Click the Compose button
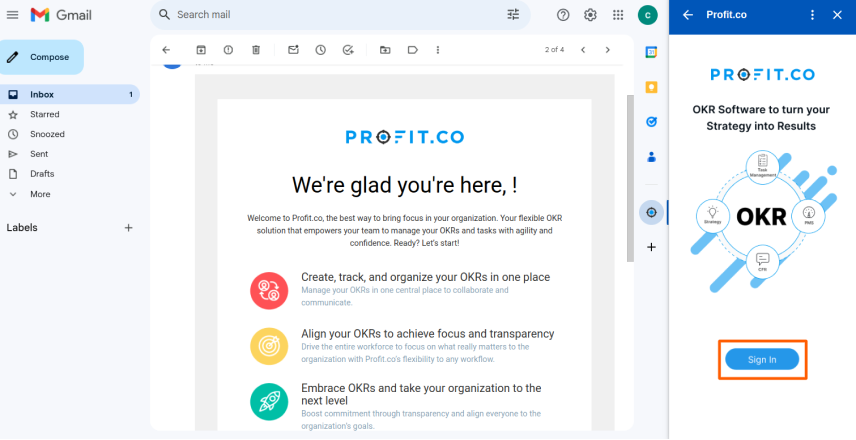The image size is (856, 440). [x=41, y=57]
